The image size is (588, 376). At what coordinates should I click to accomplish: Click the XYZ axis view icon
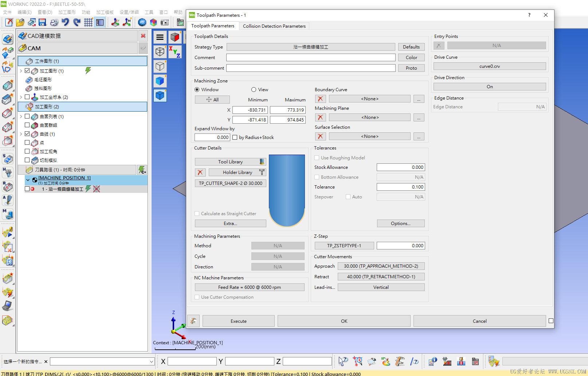(x=175, y=52)
